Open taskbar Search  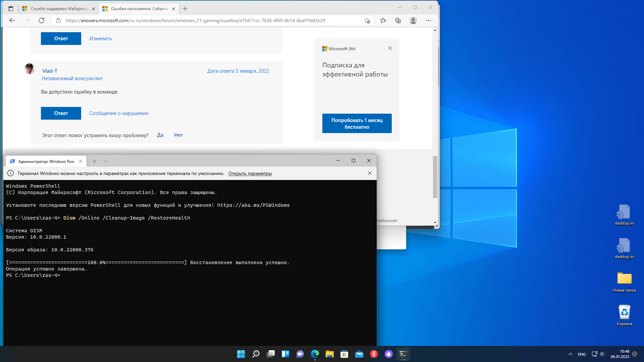[256, 354]
